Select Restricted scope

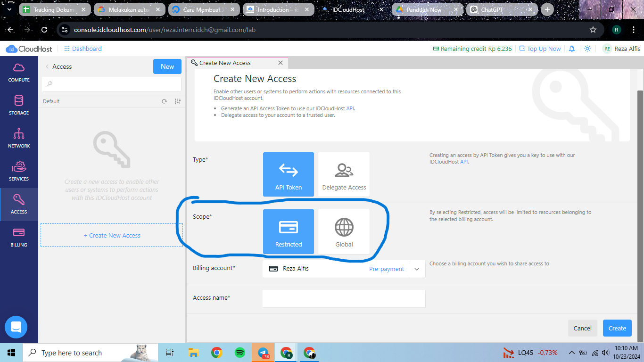click(289, 231)
